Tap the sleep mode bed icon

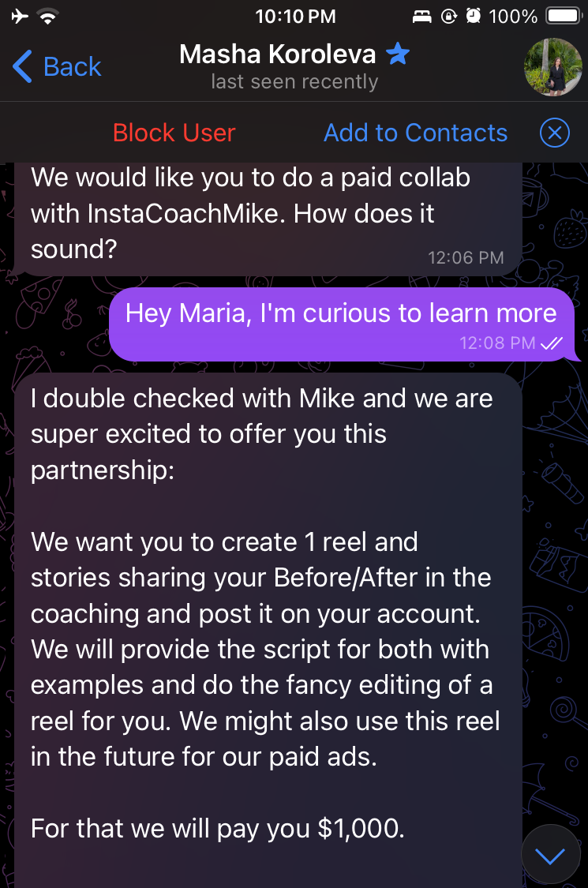(421, 17)
